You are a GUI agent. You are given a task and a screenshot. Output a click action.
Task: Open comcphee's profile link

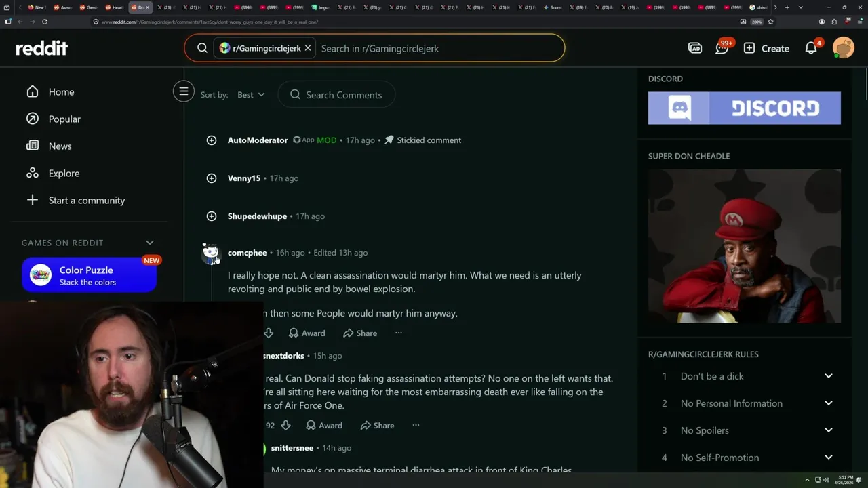[248, 253]
